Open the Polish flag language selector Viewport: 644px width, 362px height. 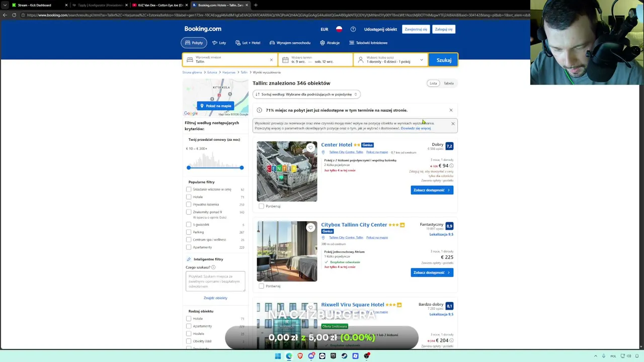[x=339, y=29]
